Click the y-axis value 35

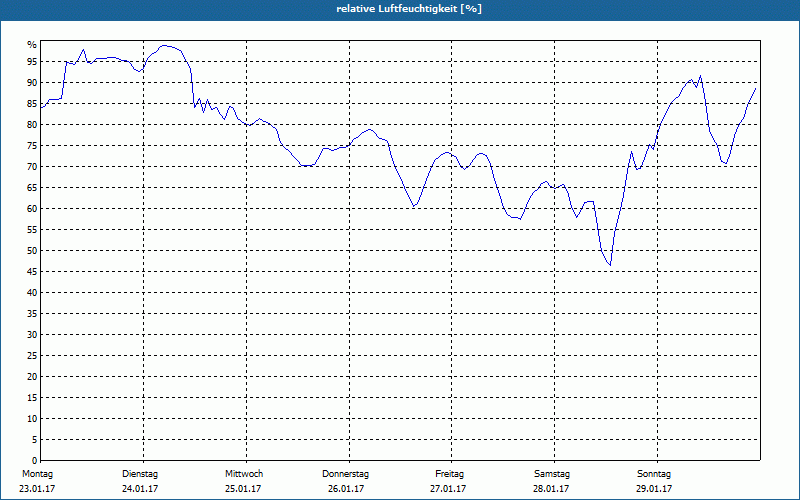click(x=32, y=314)
